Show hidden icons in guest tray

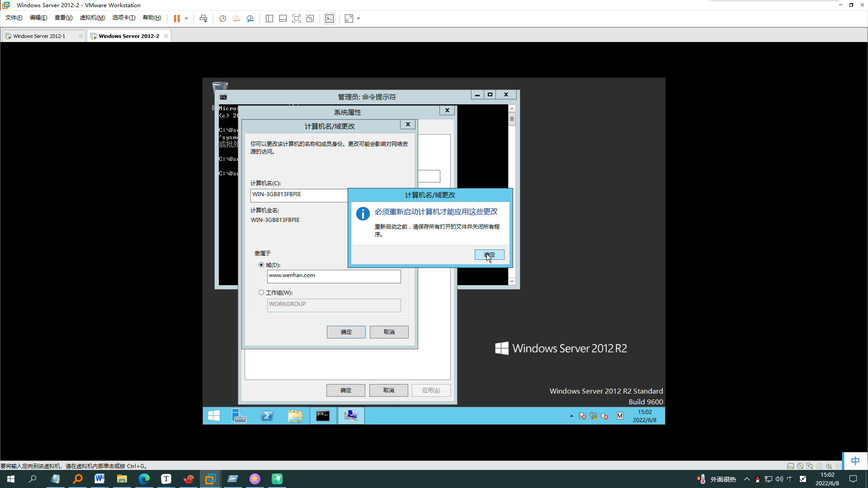coord(571,416)
